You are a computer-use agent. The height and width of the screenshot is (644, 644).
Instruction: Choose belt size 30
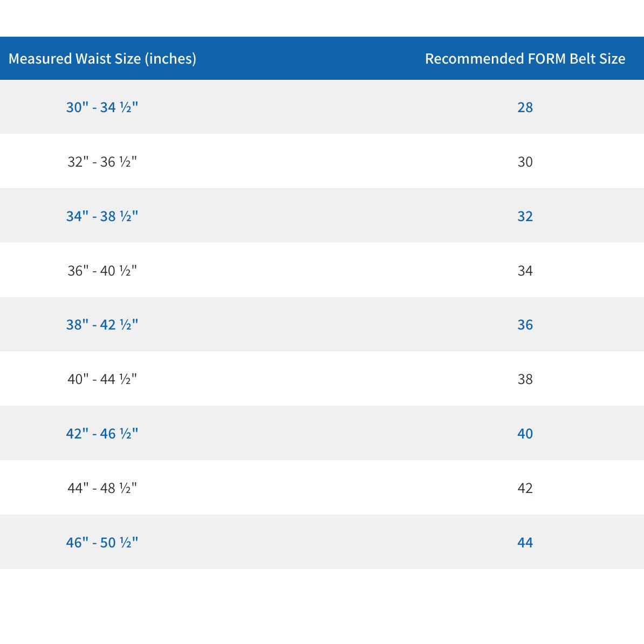[x=525, y=162]
